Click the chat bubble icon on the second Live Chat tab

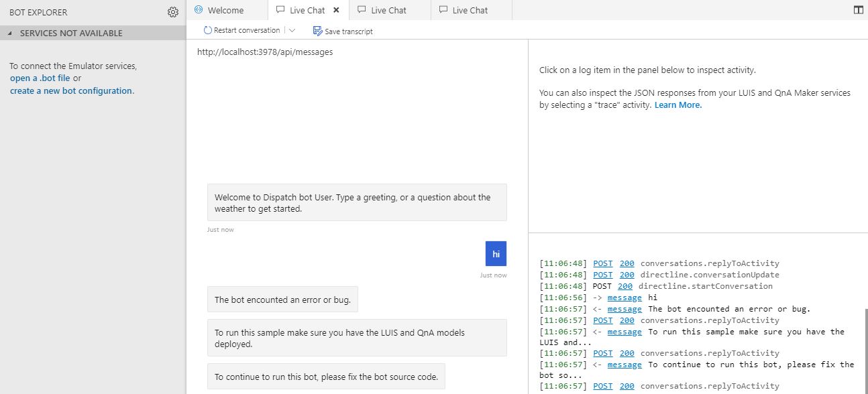(x=360, y=9)
